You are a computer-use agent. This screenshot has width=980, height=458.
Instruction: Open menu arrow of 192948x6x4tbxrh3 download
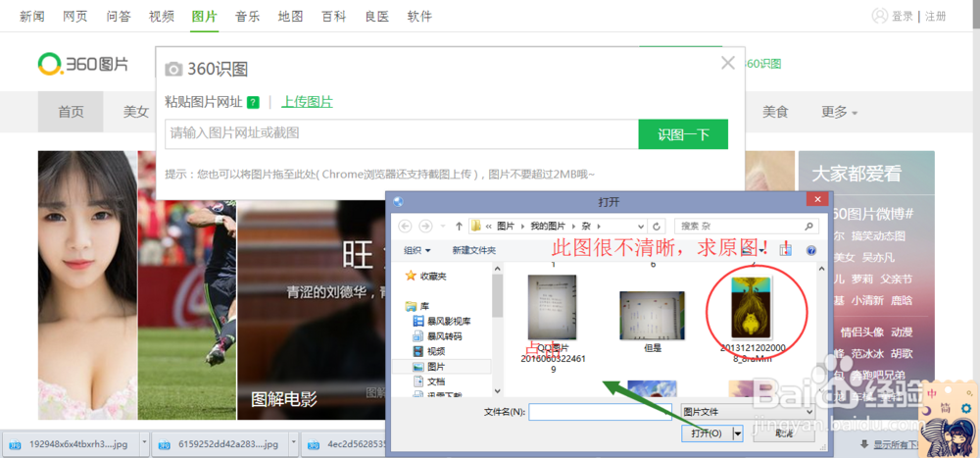pos(145,443)
